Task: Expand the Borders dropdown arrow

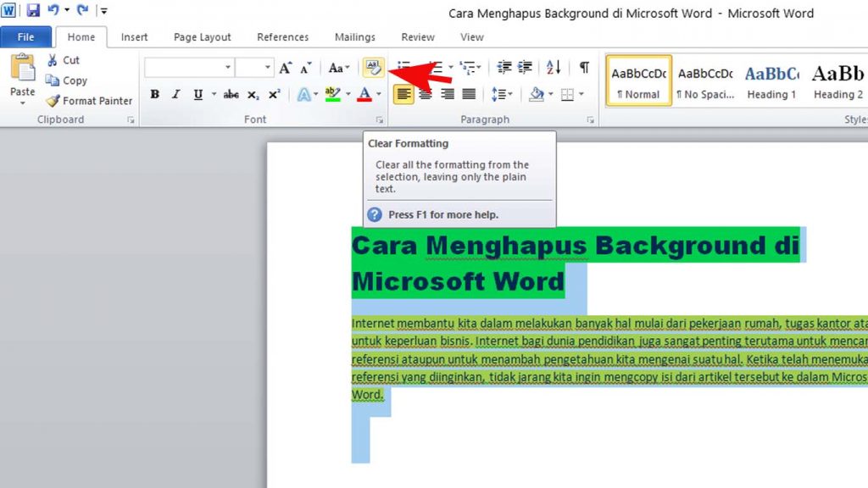Action: click(x=581, y=95)
